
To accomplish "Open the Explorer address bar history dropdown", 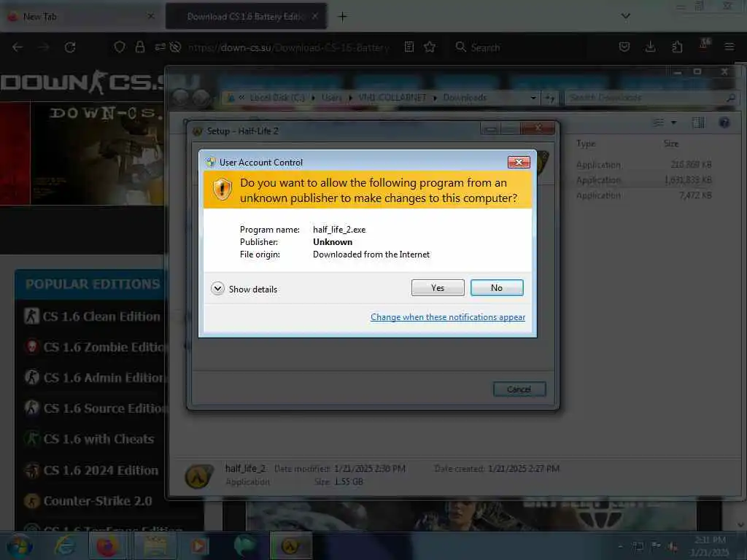I will tap(533, 98).
